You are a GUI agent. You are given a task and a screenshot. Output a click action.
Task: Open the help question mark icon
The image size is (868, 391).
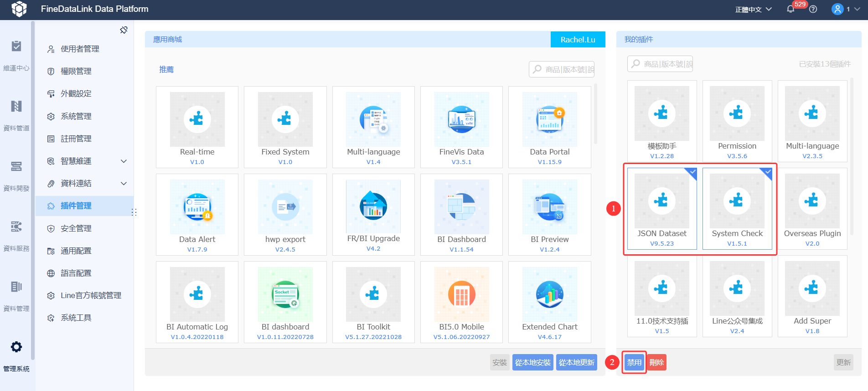click(813, 9)
